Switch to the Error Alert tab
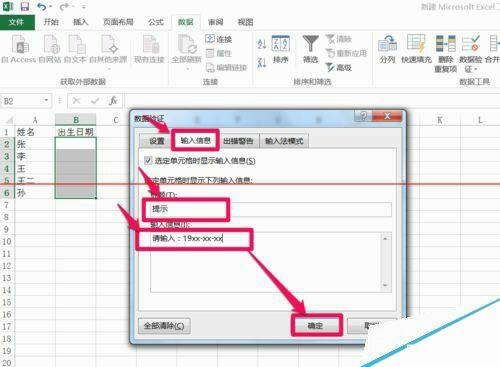This screenshot has width=500, height=367. (x=239, y=141)
